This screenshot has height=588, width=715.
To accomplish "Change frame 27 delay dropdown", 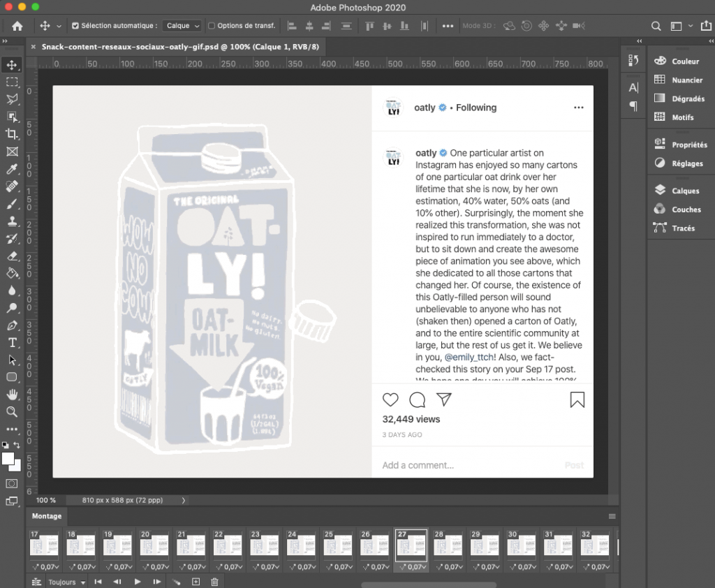I will [415, 566].
